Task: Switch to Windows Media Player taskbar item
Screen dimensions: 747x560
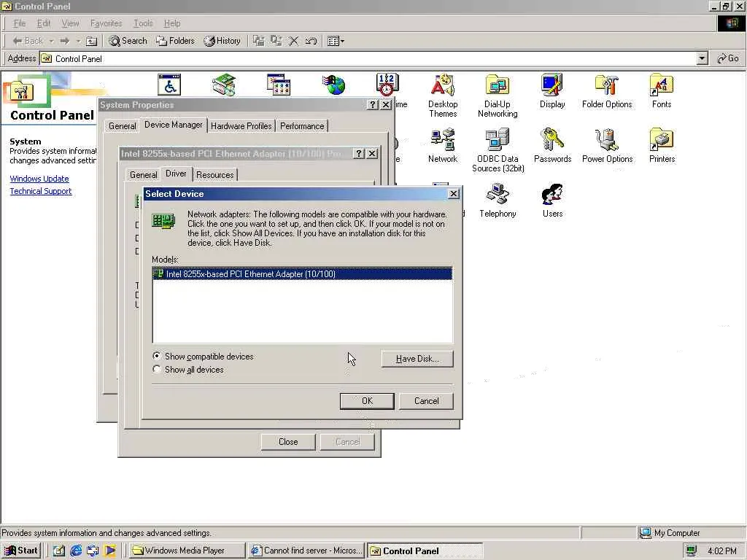Action: 187,551
